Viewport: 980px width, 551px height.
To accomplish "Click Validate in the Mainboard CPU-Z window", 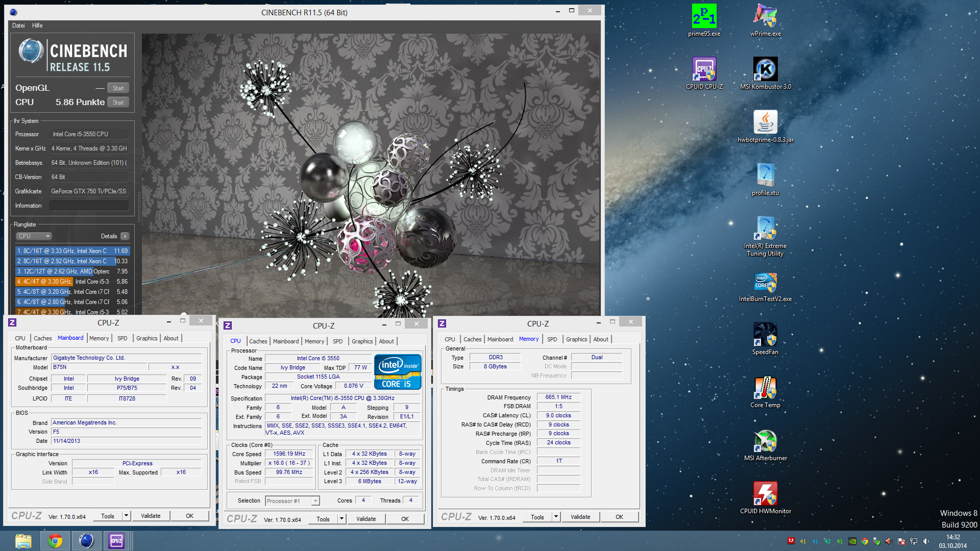I will (x=151, y=516).
